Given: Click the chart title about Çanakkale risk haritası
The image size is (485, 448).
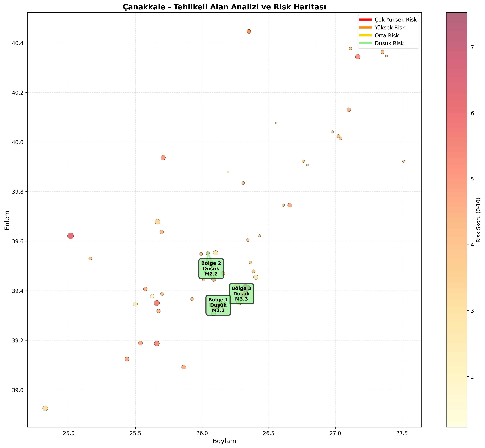Looking at the screenshot, I should click(x=224, y=7).
